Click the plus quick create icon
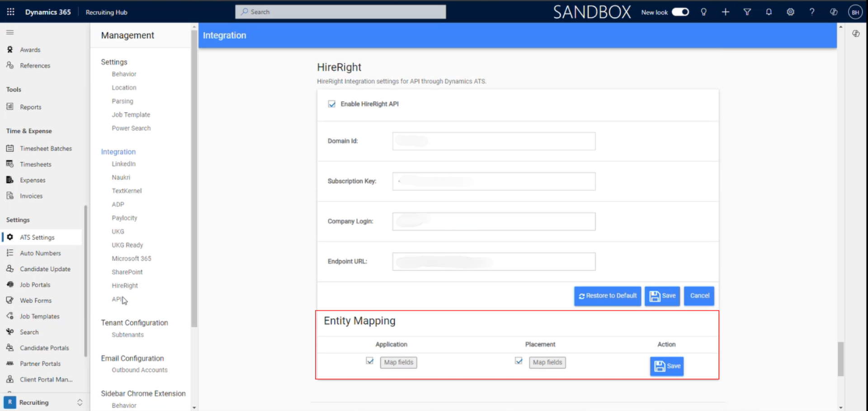Screen dimensions: 868x411 click(x=725, y=12)
